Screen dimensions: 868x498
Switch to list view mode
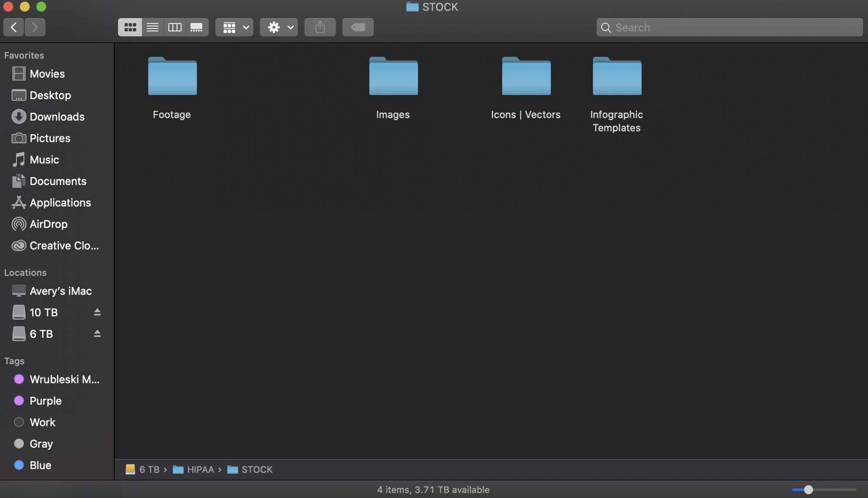coord(152,27)
